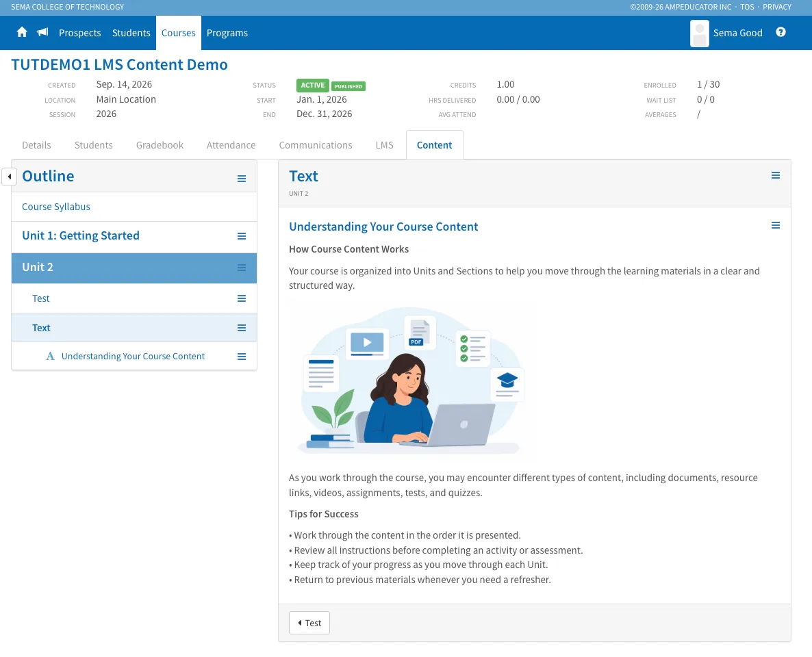This screenshot has width=812, height=657.
Task: Open the Unit 2 row hamburger menu
Action: point(241,268)
